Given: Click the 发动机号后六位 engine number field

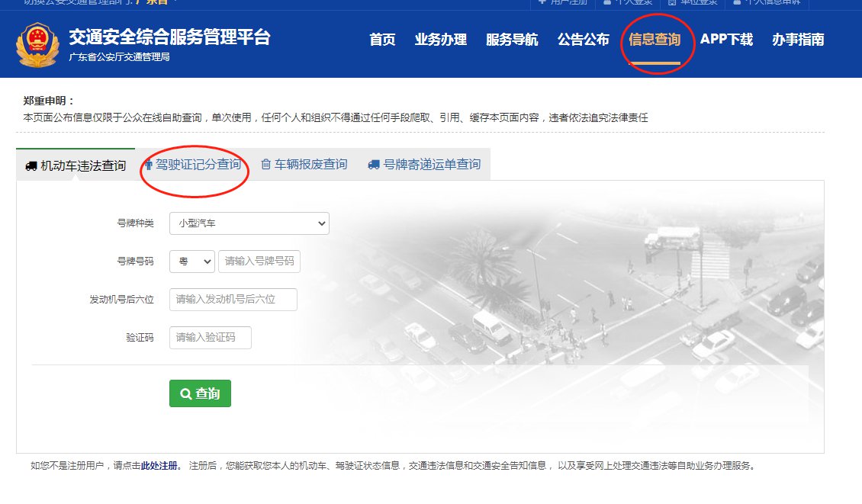Looking at the screenshot, I should (x=233, y=300).
